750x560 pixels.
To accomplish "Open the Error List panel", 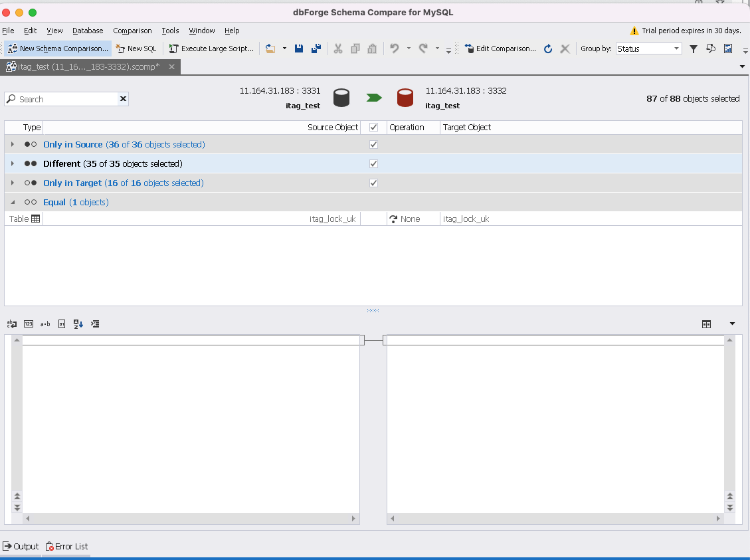I will click(67, 546).
